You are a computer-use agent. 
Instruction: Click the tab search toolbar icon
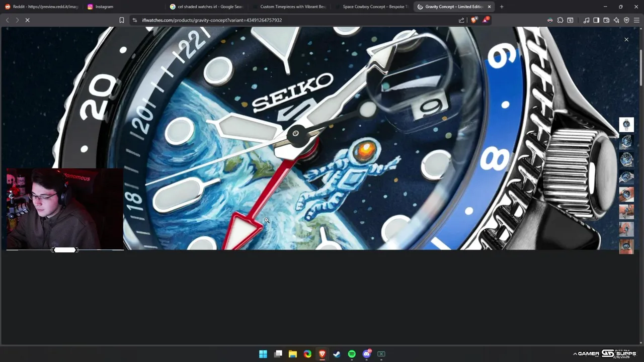(x=570, y=20)
